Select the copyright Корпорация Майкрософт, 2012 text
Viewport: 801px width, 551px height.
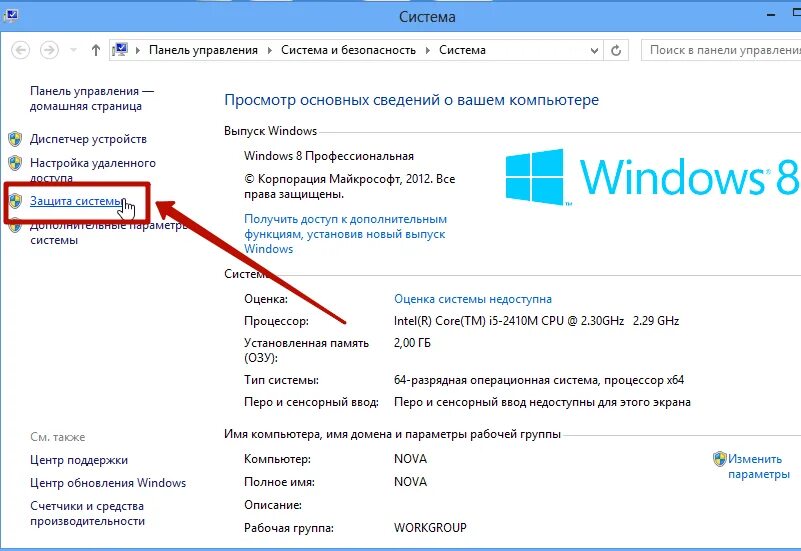(x=349, y=186)
